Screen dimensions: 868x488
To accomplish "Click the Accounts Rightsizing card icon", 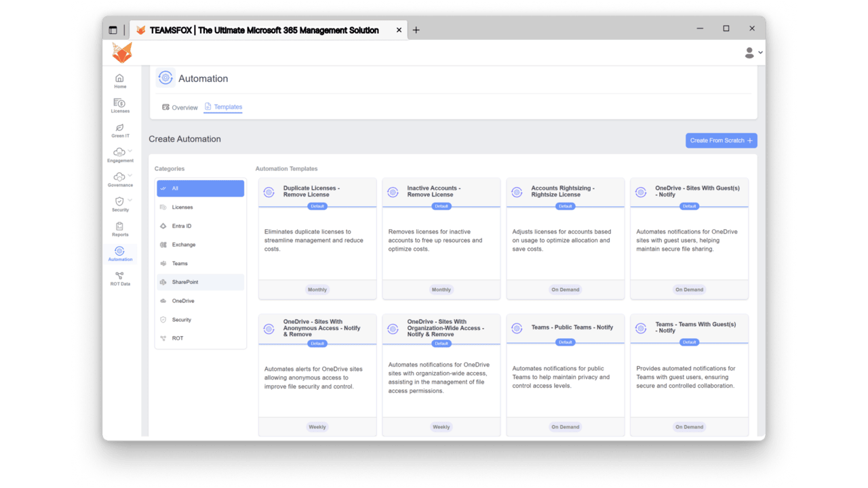I will click(517, 192).
